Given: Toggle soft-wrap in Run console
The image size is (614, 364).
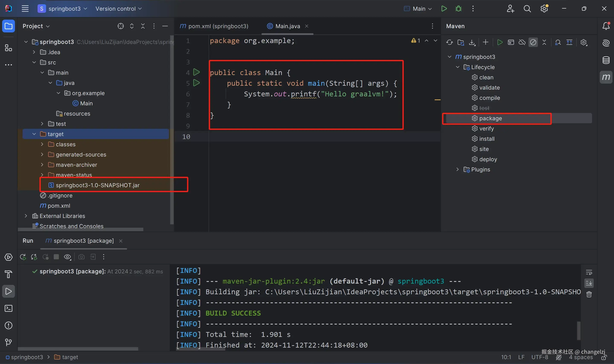Looking at the screenshot, I should coord(589,272).
